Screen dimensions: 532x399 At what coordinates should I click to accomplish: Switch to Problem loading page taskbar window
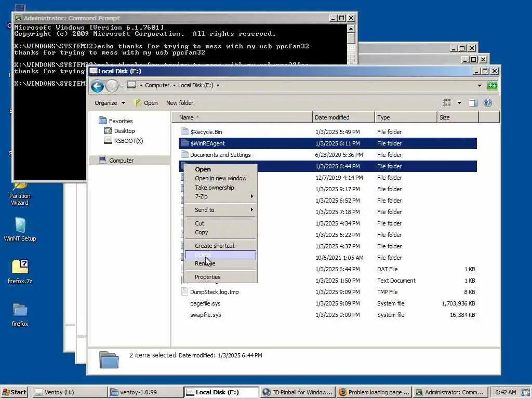pos(374,392)
